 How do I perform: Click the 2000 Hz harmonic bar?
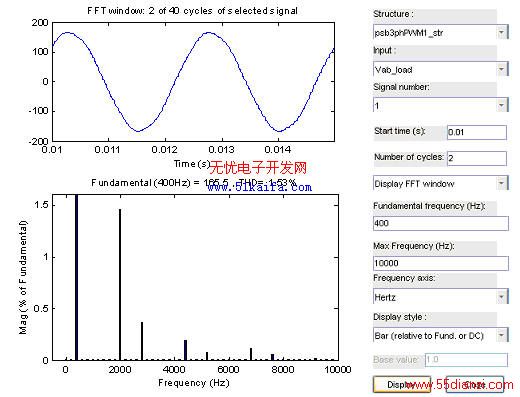(120, 284)
